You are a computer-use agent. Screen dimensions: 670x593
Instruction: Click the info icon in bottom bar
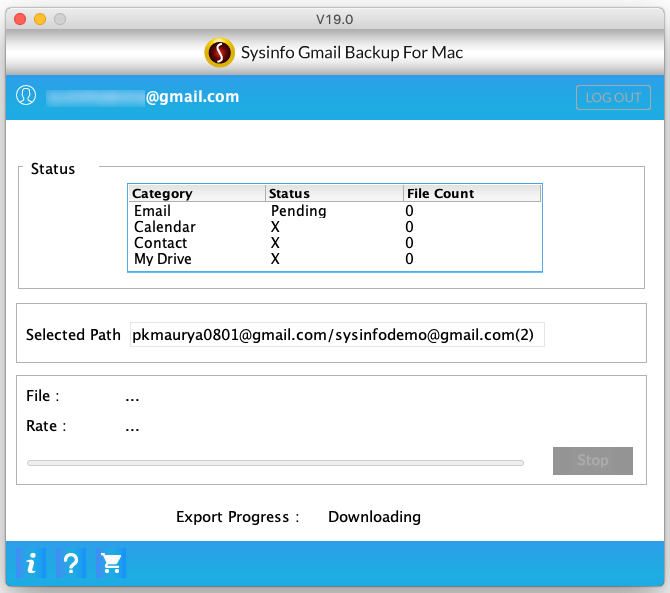(31, 563)
